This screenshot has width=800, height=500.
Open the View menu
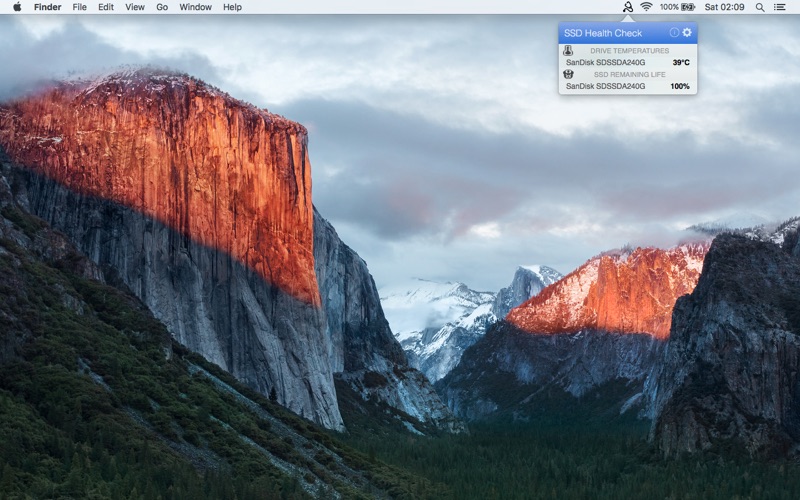(135, 7)
